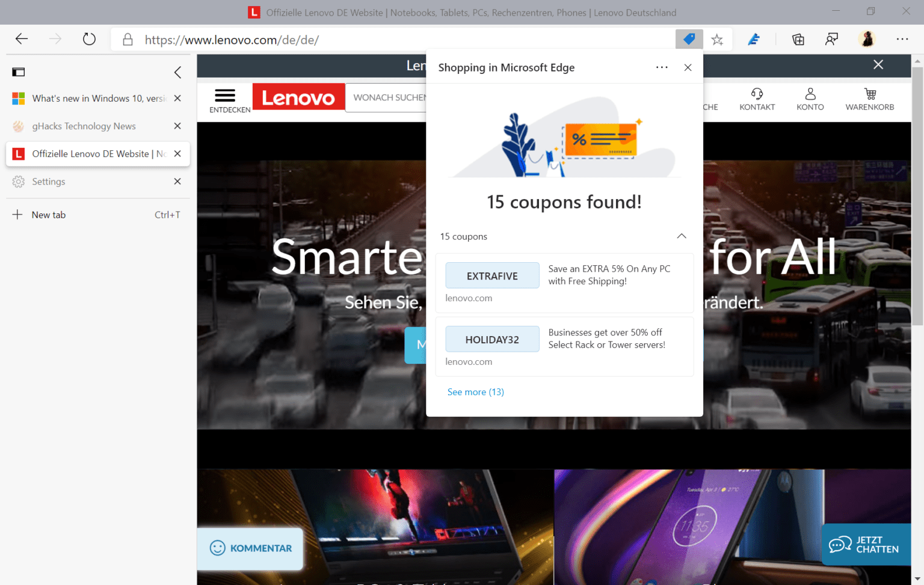Image resolution: width=924 pixels, height=585 pixels.
Task: Open Collections in the browser toolbar
Action: coord(798,39)
